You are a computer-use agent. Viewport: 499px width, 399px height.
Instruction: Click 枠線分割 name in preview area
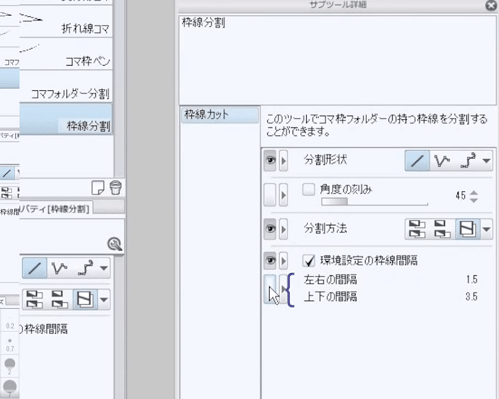(203, 23)
